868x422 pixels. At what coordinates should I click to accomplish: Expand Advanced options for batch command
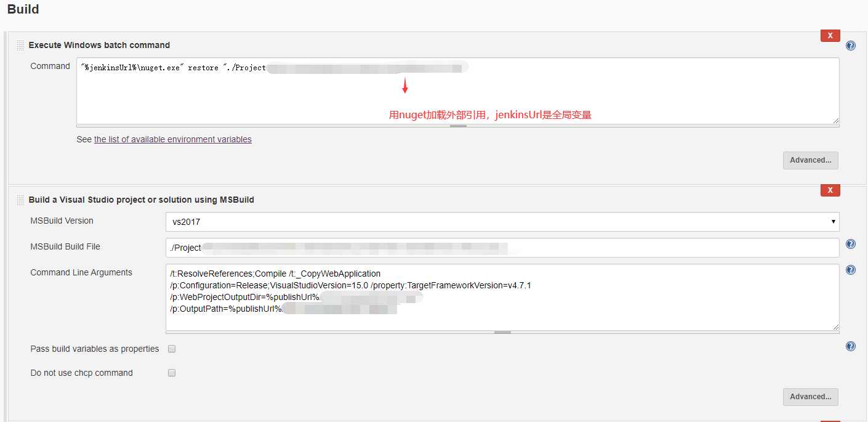[810, 160]
